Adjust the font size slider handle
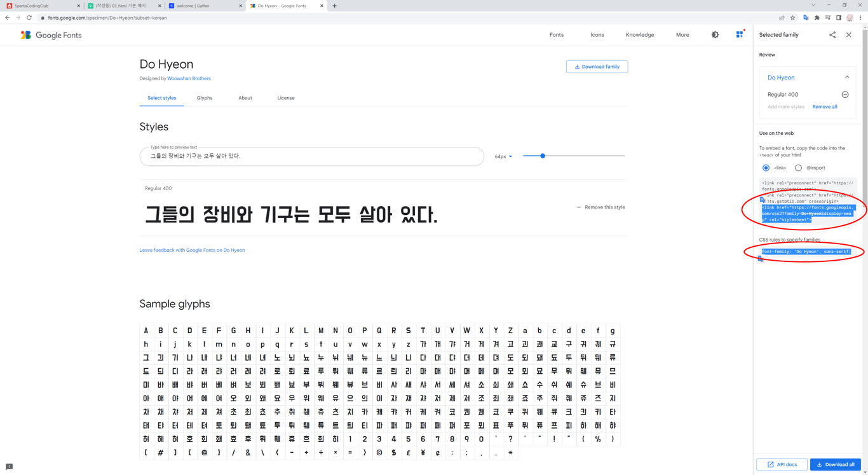The height and width of the screenshot is (475, 868). [x=543, y=156]
